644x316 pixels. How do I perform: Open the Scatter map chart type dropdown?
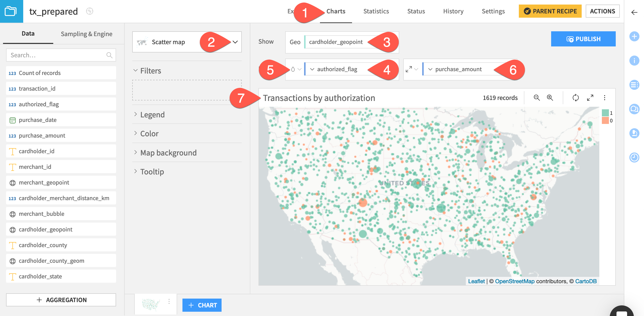click(187, 42)
